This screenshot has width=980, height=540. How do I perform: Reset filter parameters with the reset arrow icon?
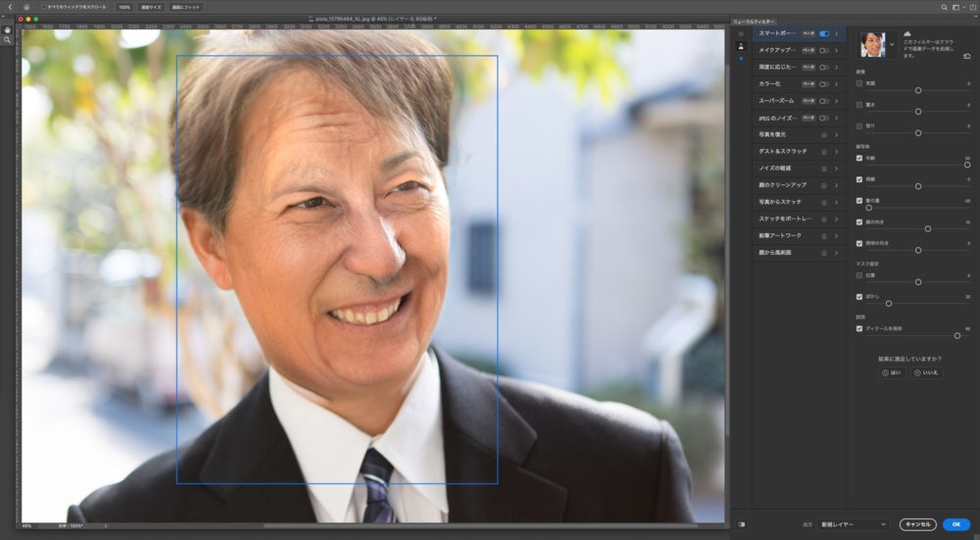(967, 56)
